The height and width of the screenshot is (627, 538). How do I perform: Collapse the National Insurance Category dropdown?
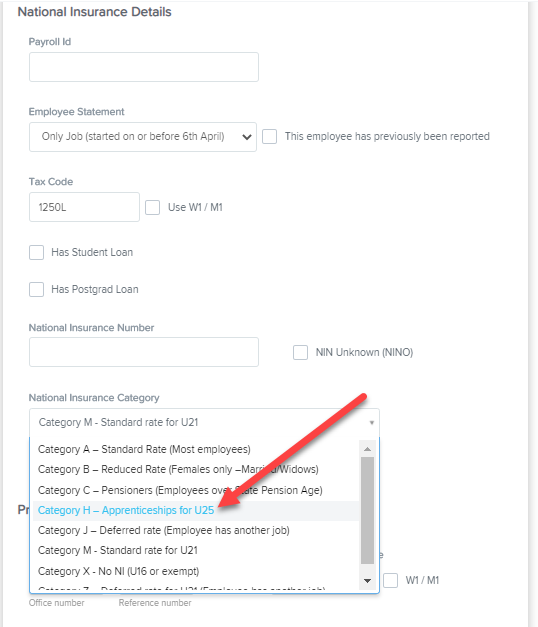point(204,423)
